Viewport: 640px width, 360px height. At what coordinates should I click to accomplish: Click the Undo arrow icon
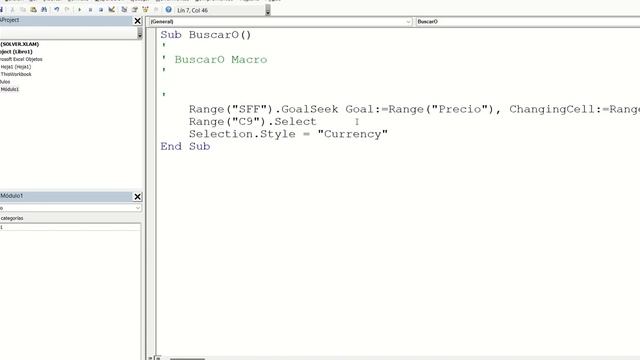click(56, 10)
